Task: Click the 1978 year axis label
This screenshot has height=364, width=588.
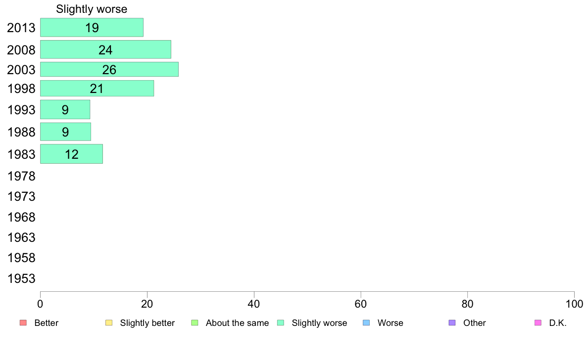Action: pyautogui.click(x=21, y=176)
